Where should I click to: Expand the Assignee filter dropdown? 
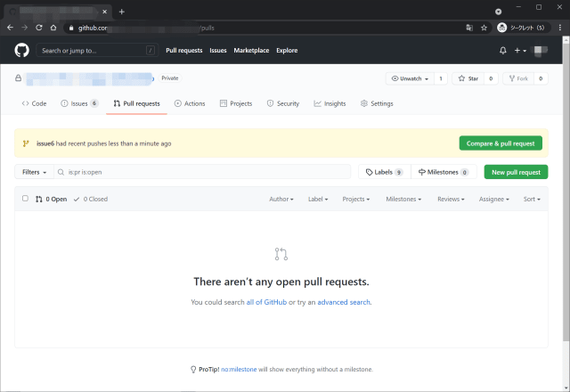pos(493,200)
